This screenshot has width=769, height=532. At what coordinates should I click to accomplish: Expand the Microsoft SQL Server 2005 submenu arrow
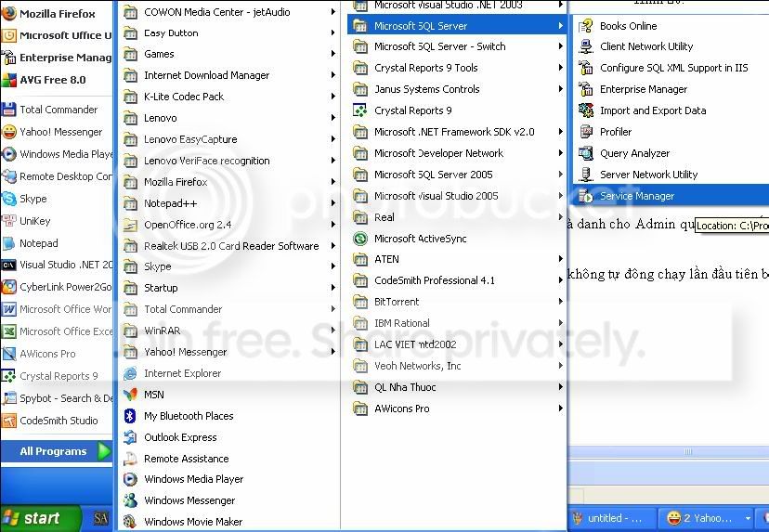point(561,174)
